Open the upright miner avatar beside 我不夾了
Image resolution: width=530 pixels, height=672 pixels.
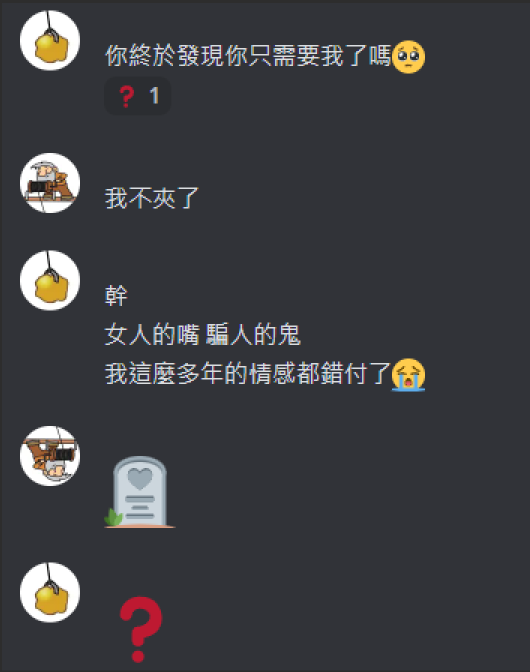(50, 183)
